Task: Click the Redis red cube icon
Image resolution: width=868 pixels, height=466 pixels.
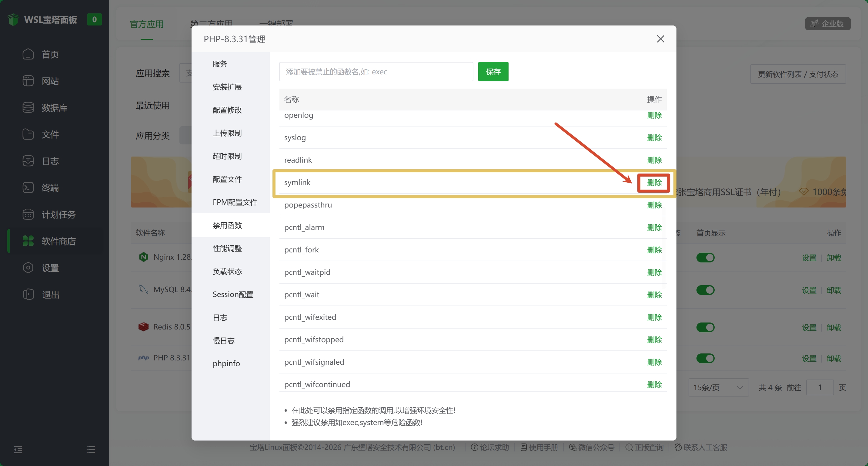Action: [x=144, y=327]
